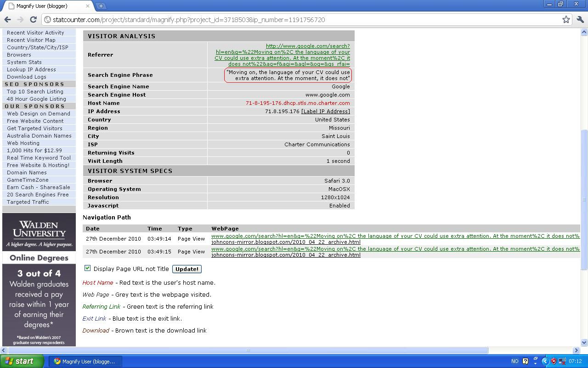
Task: Click the red charter.com host name
Action: tap(298, 103)
